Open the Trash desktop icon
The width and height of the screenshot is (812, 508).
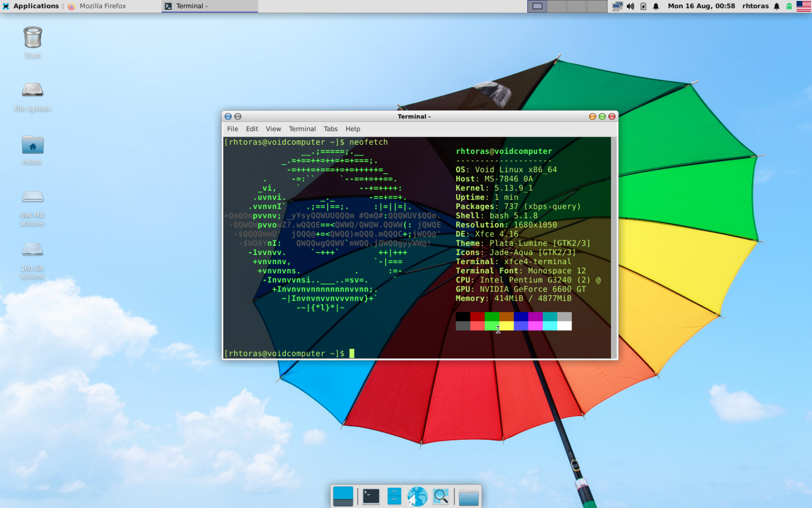[x=32, y=42]
